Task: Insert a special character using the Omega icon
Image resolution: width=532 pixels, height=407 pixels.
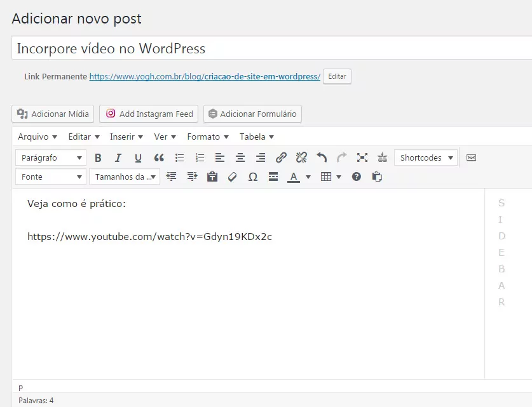Action: click(x=252, y=177)
